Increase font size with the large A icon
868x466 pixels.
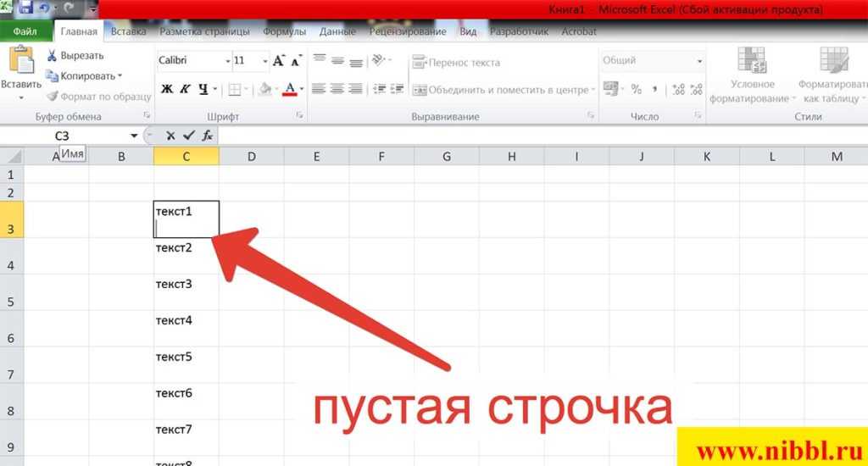tap(279, 61)
